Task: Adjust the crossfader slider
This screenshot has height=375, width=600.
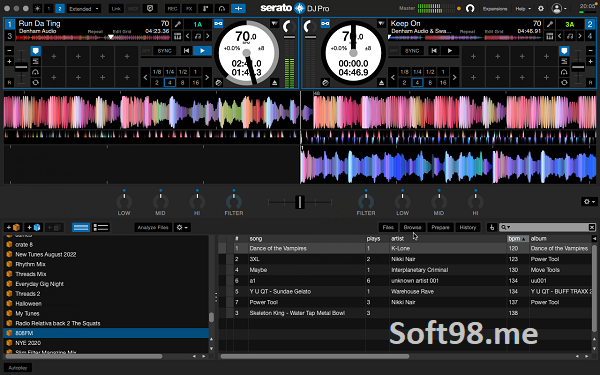Action: pos(300,202)
